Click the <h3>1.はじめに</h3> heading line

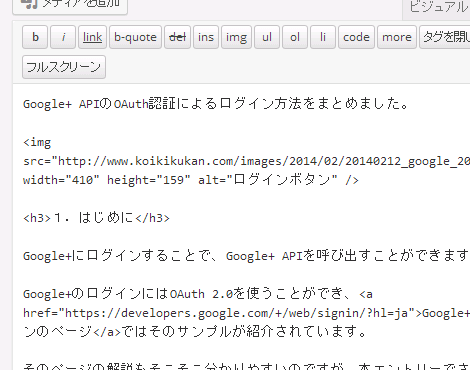(96, 218)
